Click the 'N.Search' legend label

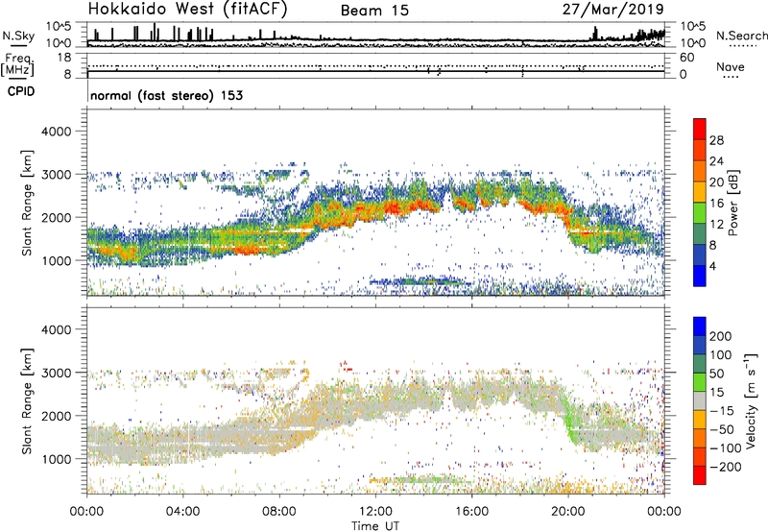click(742, 36)
